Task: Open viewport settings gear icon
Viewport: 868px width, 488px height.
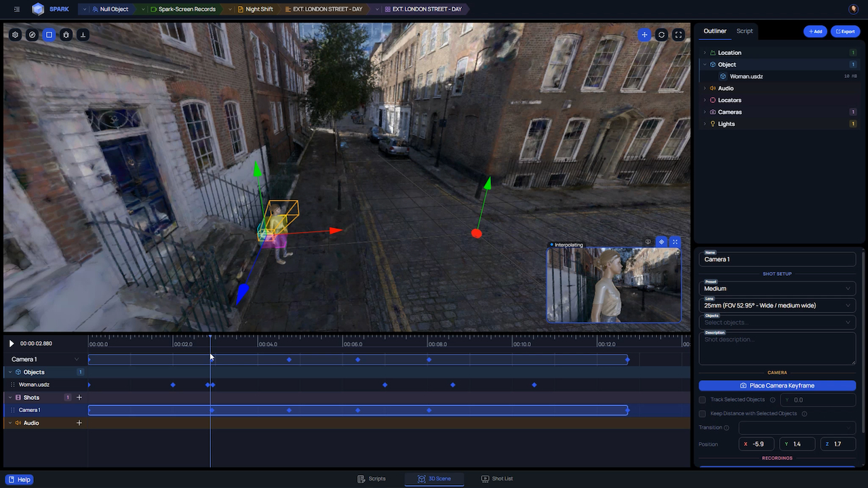Action: point(15,35)
